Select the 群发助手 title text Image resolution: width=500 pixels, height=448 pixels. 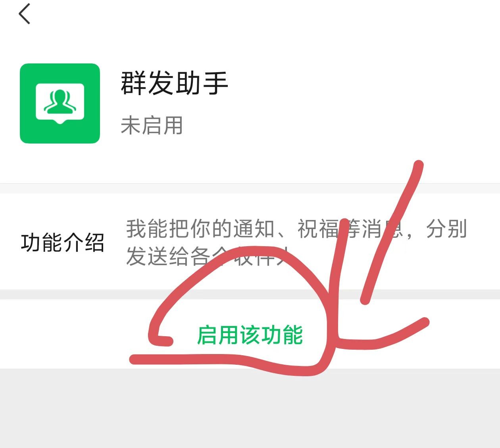[x=174, y=83]
